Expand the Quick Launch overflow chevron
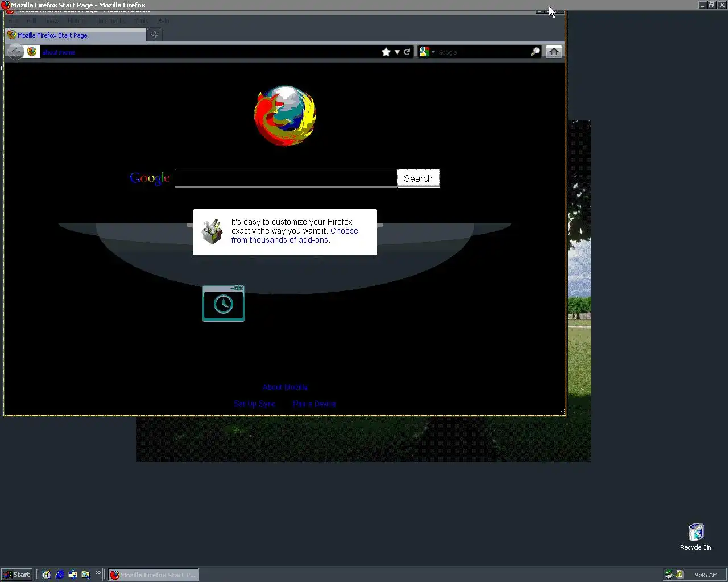This screenshot has height=582, width=728. (x=98, y=573)
